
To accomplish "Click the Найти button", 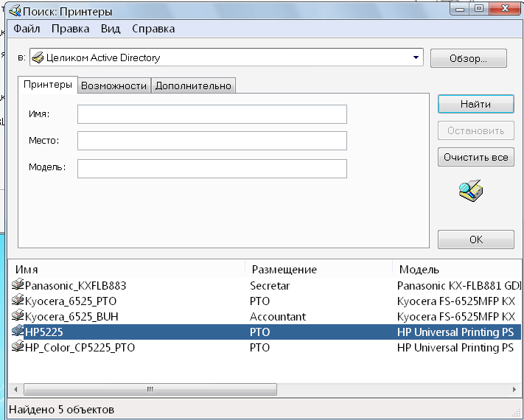I will coord(475,104).
